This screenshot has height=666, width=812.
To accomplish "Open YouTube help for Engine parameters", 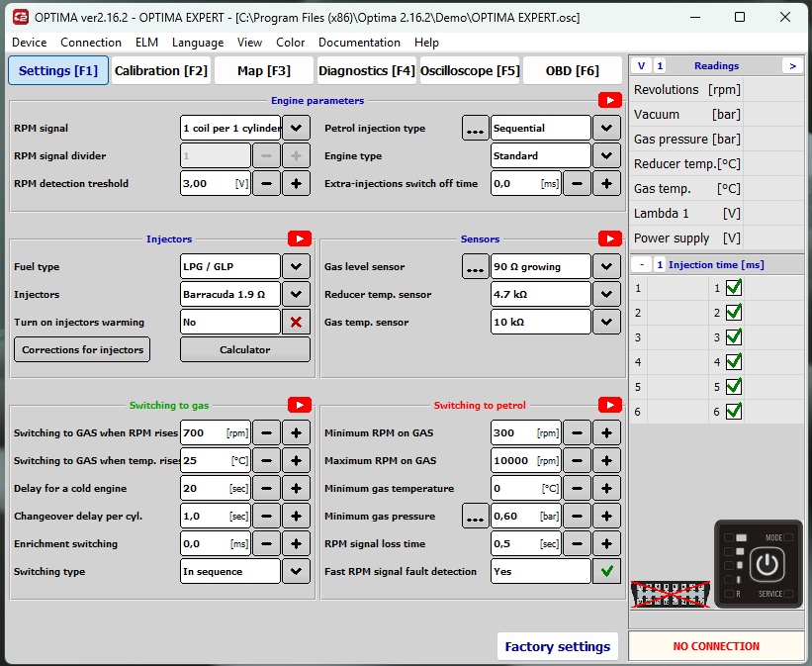I will click(609, 100).
